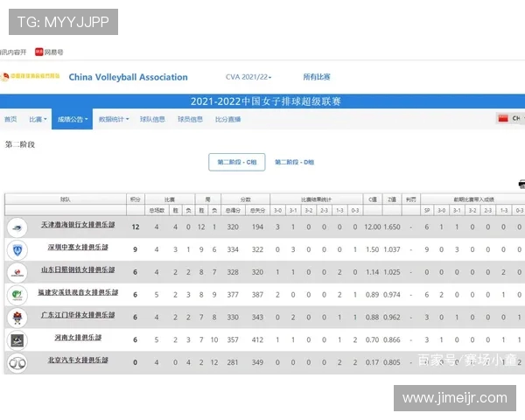
Task: Select the 第二阶段 - C组 tab
Action: point(236,162)
